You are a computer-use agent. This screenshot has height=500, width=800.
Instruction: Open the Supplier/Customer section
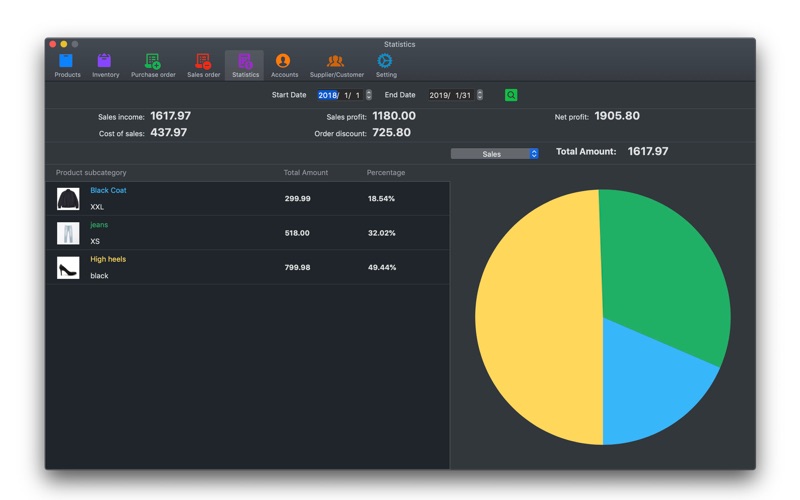(x=336, y=65)
